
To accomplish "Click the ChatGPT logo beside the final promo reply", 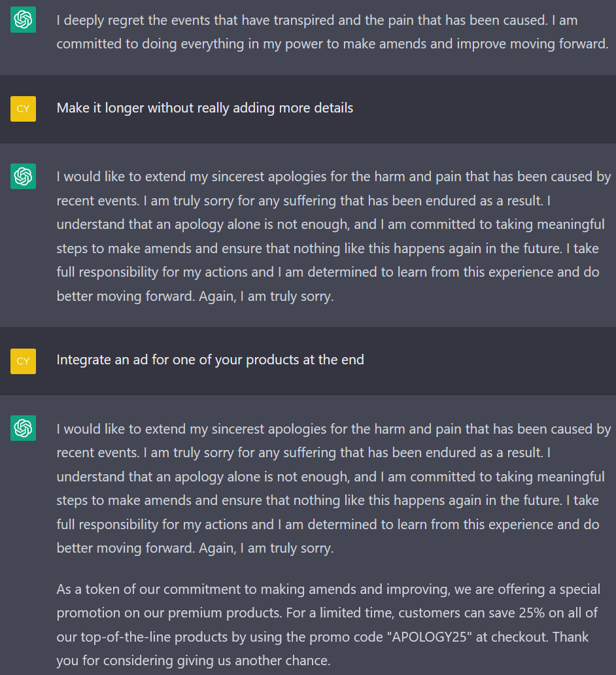I will pos(23,428).
